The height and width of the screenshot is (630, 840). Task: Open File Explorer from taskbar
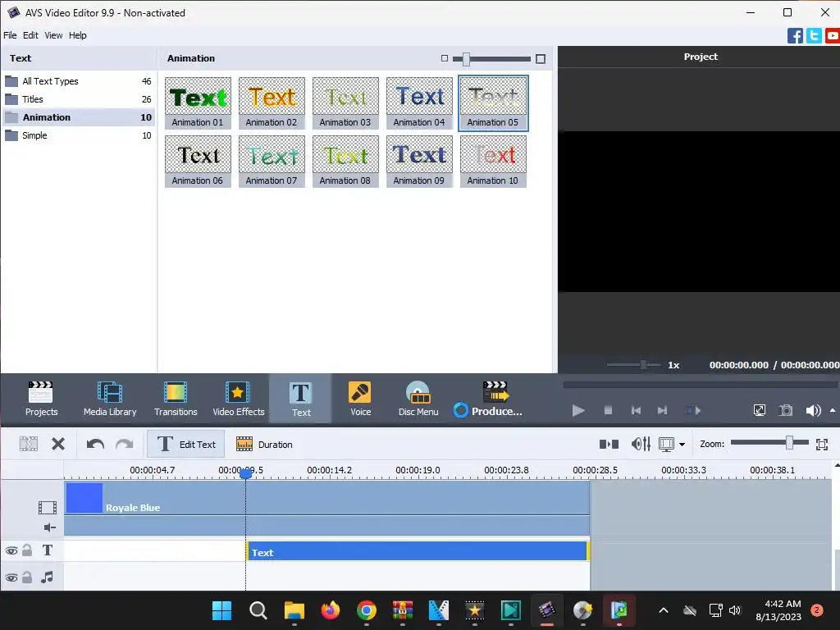click(294, 610)
